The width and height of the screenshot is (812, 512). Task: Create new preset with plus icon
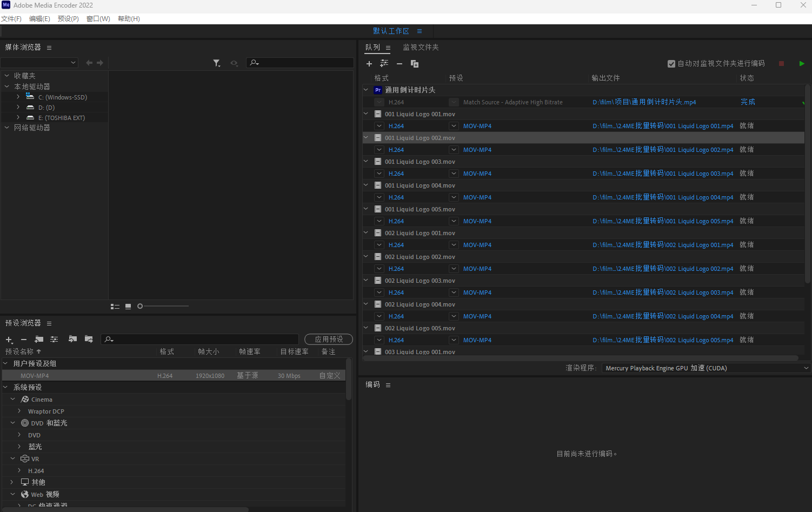click(9, 340)
